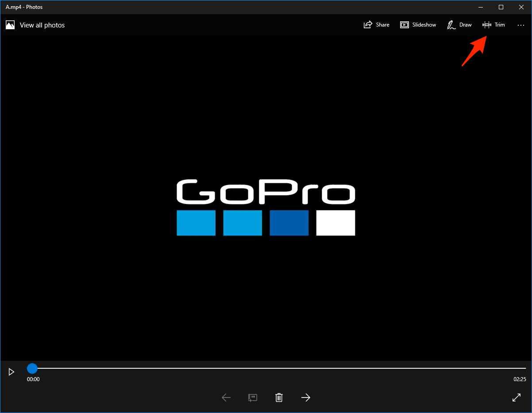Open the Trim video tool

(493, 25)
